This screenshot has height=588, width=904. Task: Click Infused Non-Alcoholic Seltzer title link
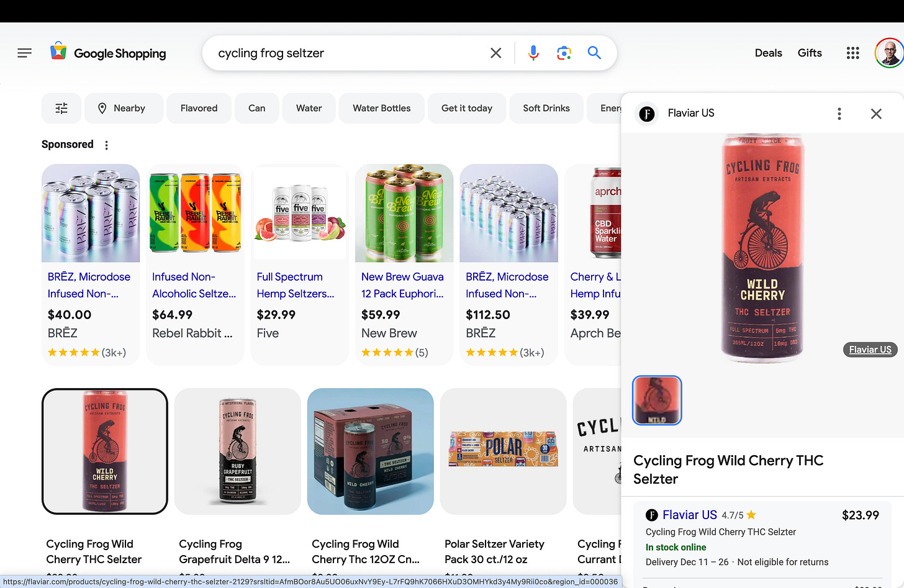click(194, 285)
